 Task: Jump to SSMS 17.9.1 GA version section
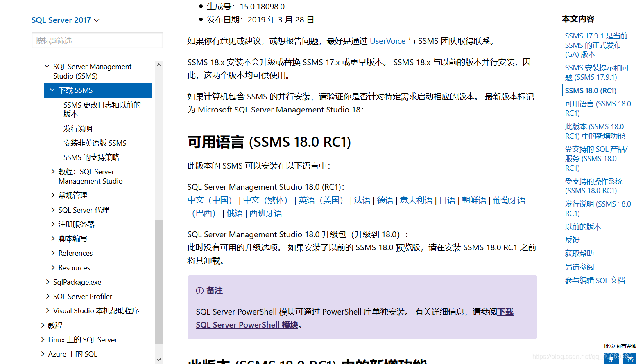(x=596, y=45)
